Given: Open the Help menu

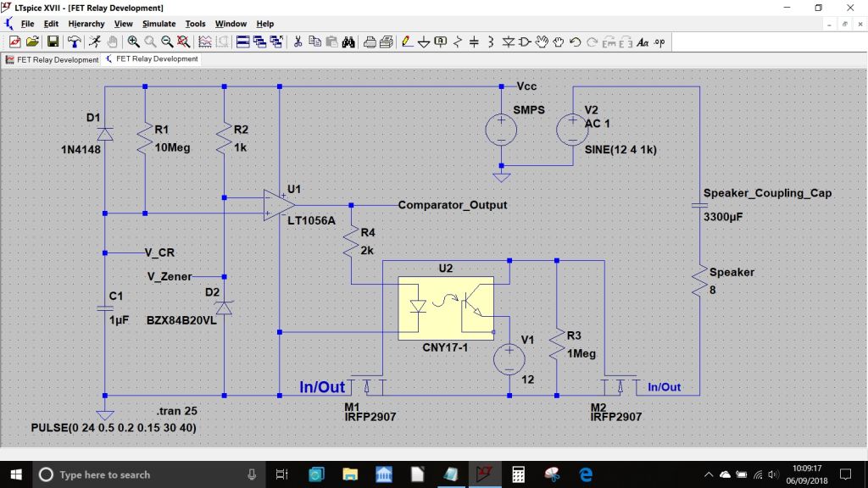Looking at the screenshot, I should pos(265,24).
